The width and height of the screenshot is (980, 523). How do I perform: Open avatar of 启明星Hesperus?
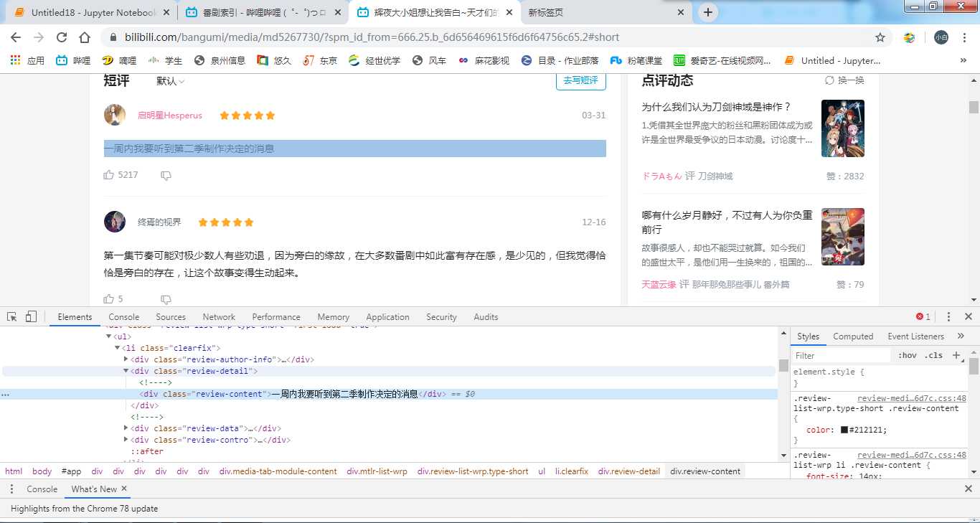(x=115, y=115)
